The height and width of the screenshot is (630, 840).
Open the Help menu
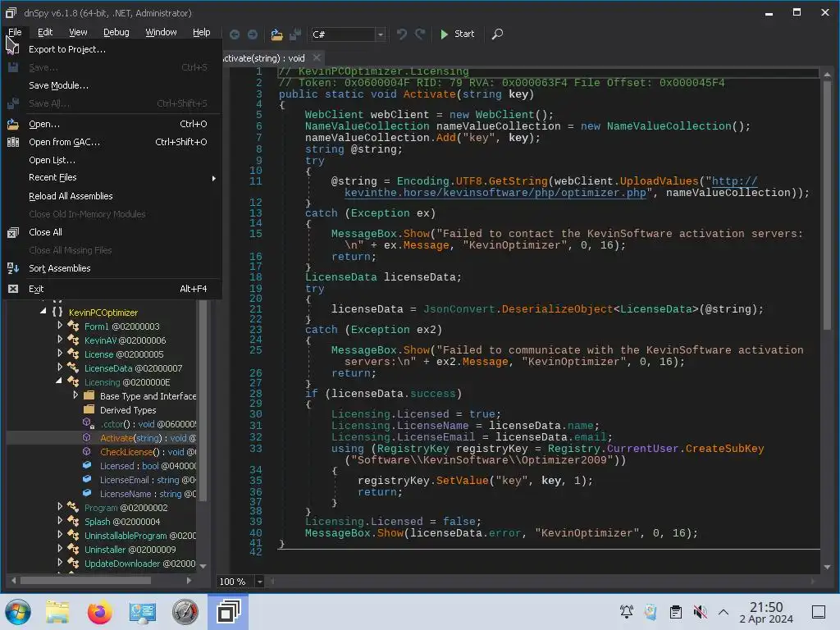202,32
